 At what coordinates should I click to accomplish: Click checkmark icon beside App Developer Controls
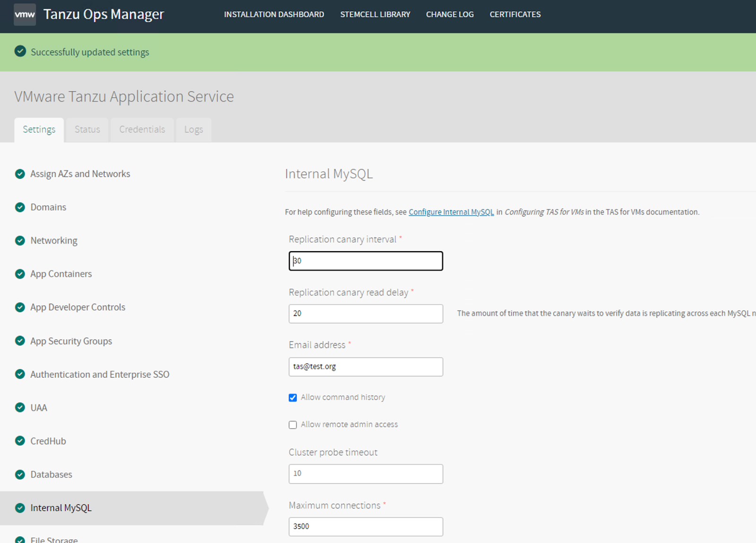tap(20, 307)
